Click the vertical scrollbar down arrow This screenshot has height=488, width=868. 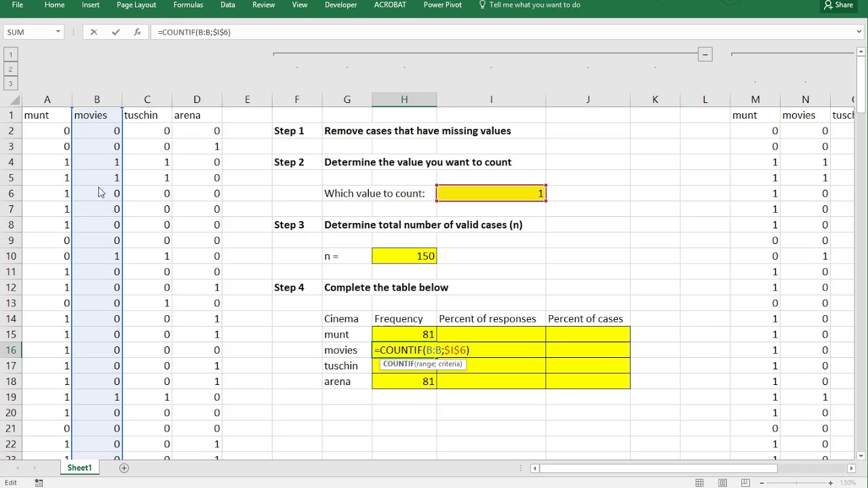[861, 455]
